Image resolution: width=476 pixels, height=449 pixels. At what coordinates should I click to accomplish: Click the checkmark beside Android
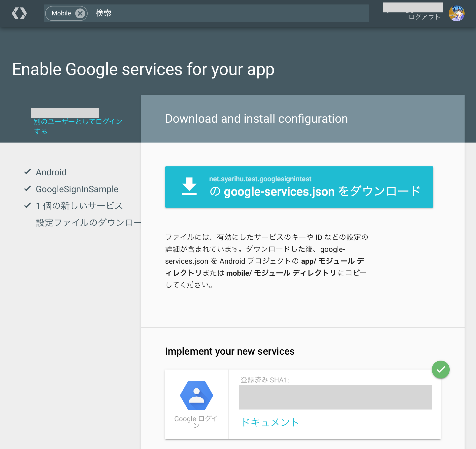pyautogui.click(x=27, y=172)
